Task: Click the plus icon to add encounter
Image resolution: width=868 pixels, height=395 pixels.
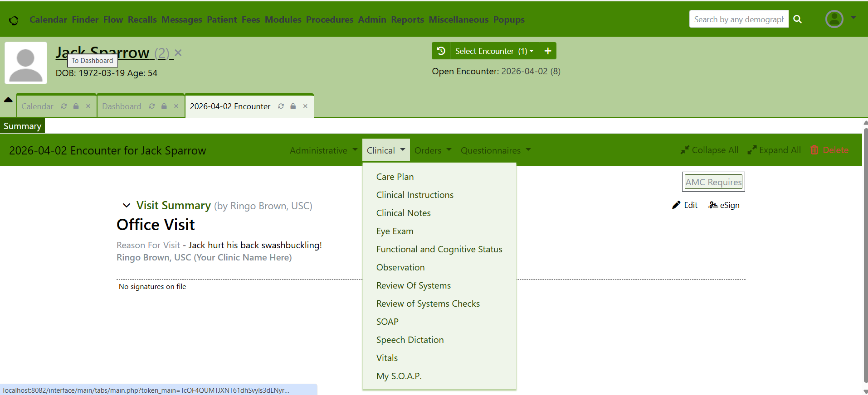Action: point(548,51)
